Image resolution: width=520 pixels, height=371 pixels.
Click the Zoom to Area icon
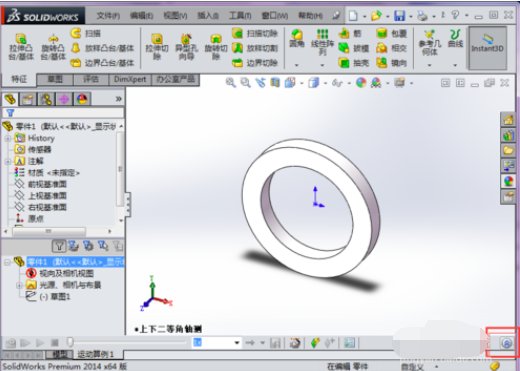(x=246, y=82)
